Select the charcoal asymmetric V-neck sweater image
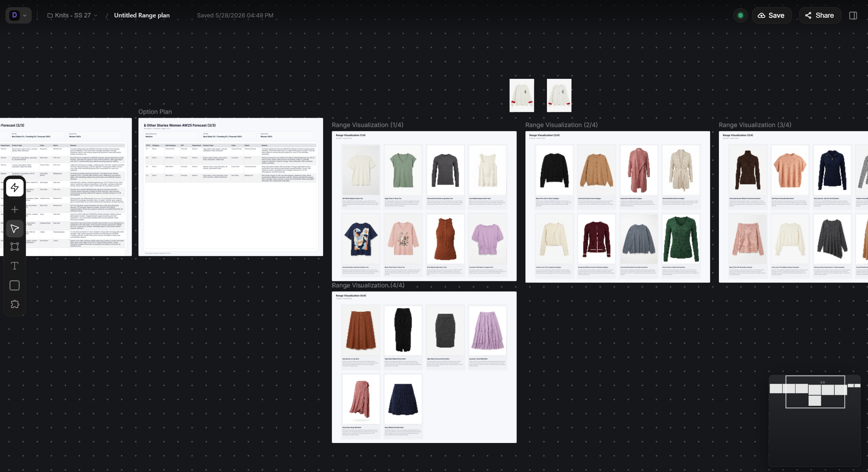The width and height of the screenshot is (868, 472). pos(832,239)
